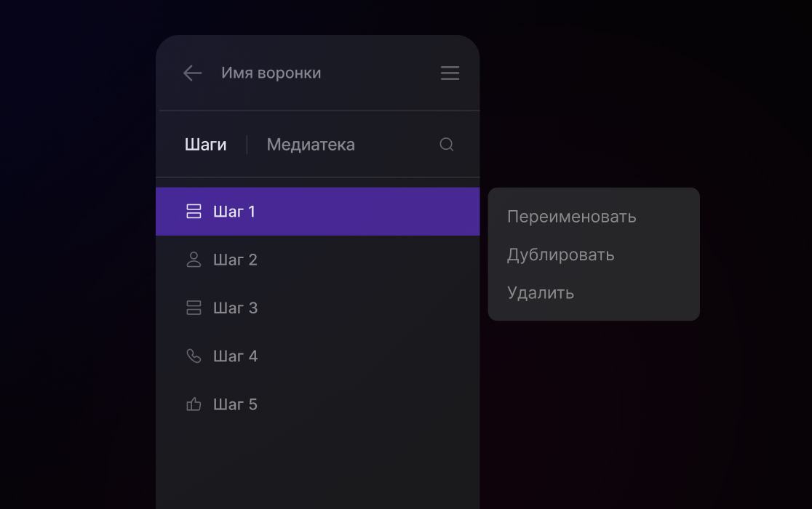Click the search magnifier icon
Viewport: 812px width, 509px height.
pos(447,144)
